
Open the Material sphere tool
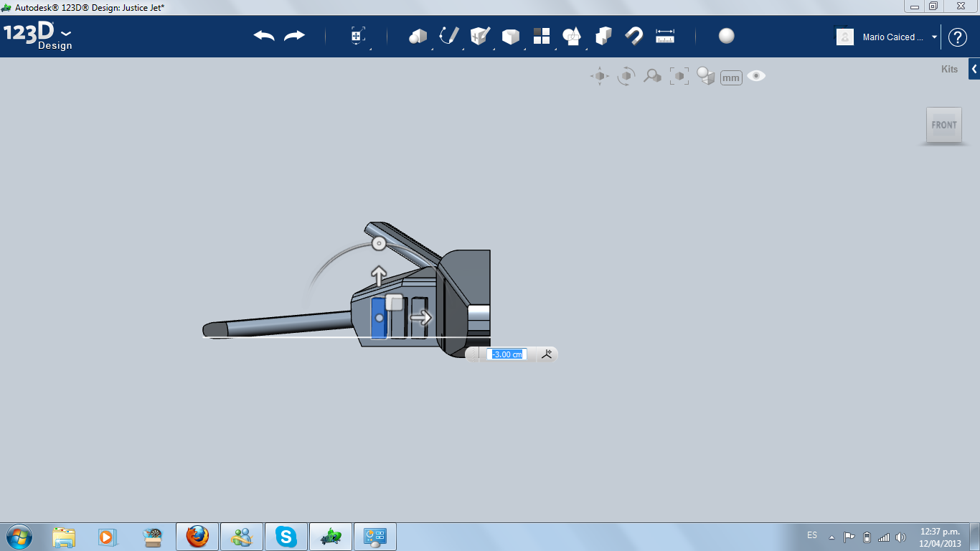coord(727,36)
